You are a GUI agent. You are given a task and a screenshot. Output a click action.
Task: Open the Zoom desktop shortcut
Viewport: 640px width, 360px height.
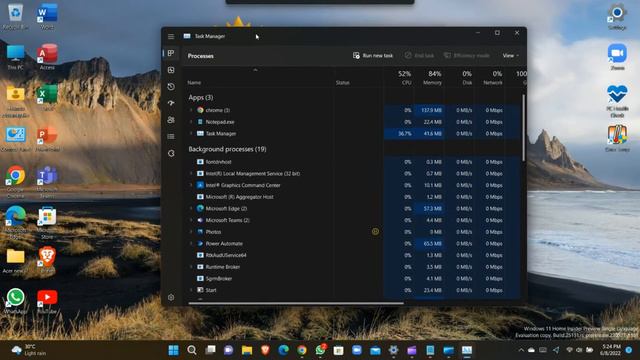(x=617, y=57)
